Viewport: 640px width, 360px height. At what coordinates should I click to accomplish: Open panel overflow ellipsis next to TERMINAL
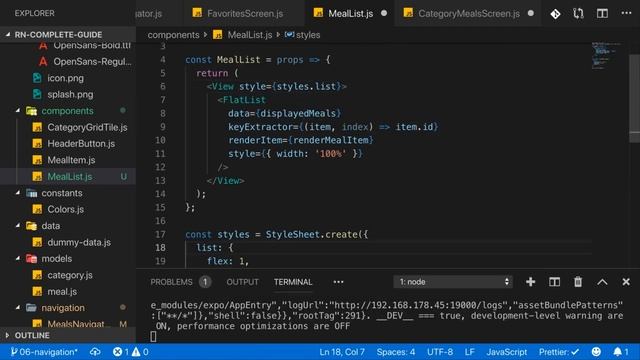(338, 282)
